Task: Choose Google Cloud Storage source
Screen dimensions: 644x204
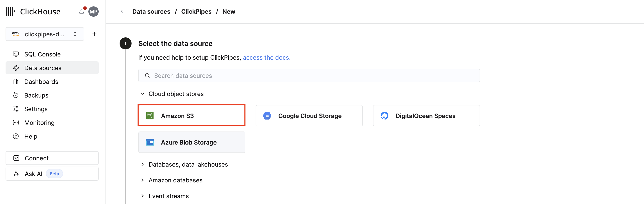Action: pos(309,116)
